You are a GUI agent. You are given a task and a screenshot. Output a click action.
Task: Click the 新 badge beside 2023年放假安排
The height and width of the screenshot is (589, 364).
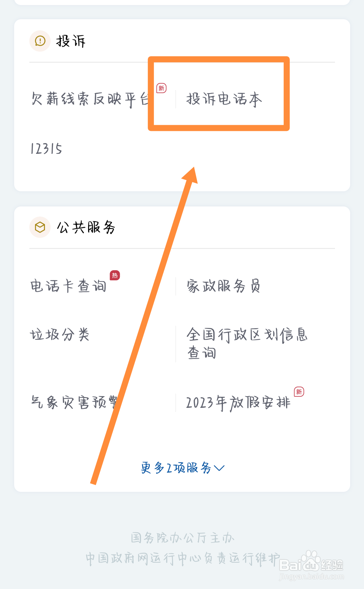pos(299,392)
